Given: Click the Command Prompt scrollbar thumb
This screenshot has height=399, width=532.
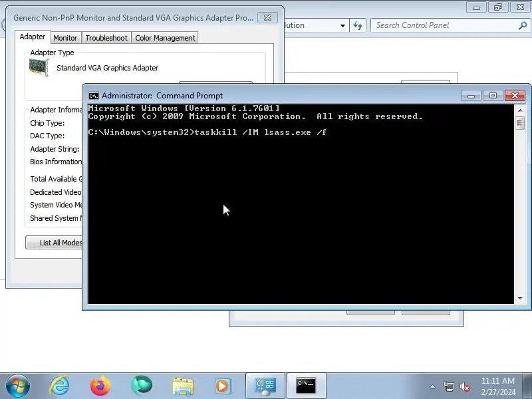Looking at the screenshot, I should 519,123.
